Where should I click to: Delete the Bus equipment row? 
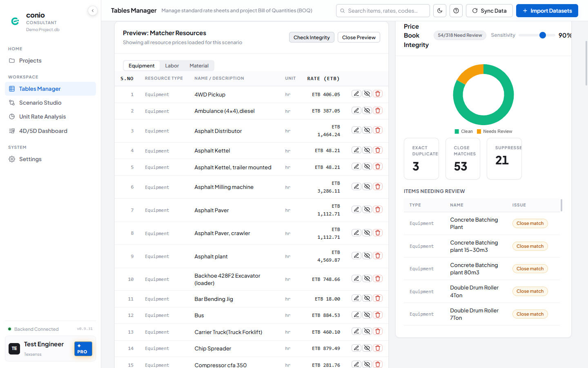[378, 315]
